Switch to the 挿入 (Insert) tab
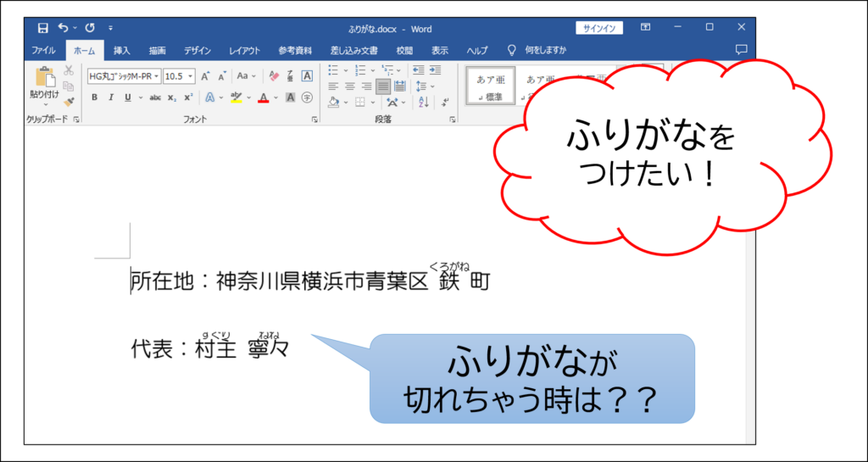868x462 pixels. point(122,50)
